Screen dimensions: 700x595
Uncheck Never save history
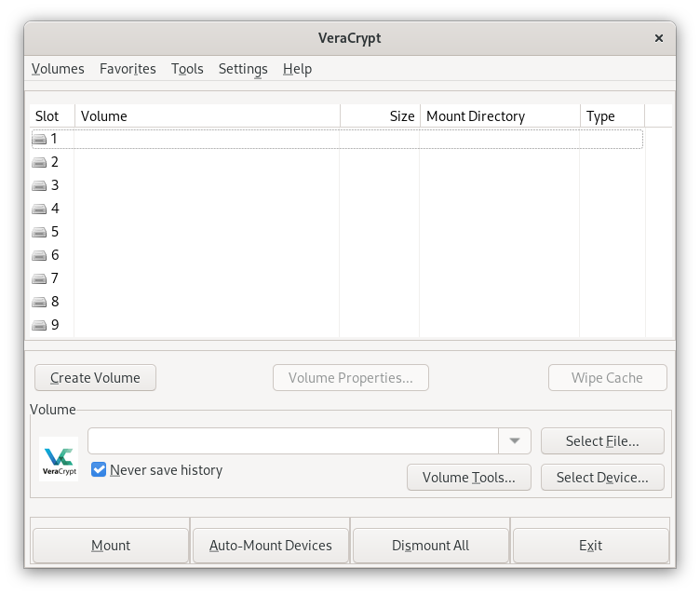coord(99,470)
